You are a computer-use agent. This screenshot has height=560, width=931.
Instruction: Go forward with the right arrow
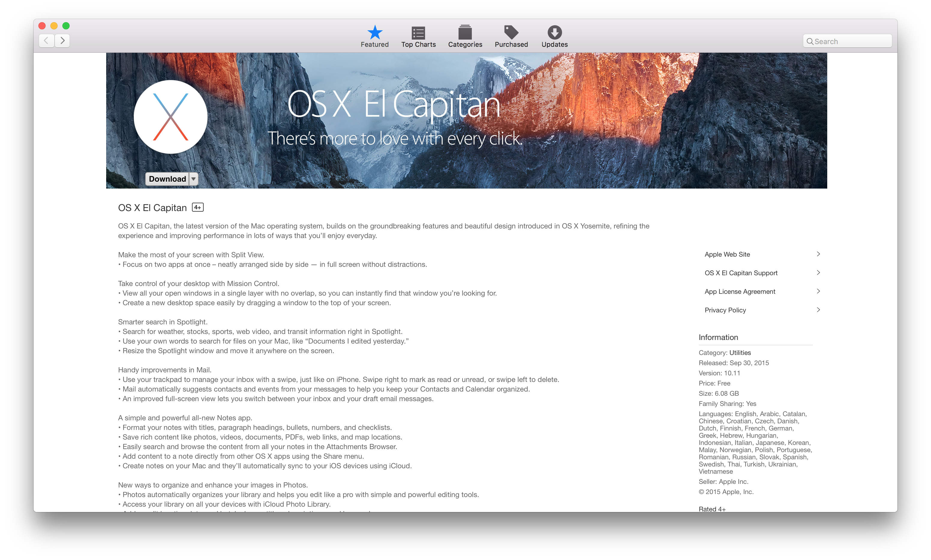(x=62, y=40)
